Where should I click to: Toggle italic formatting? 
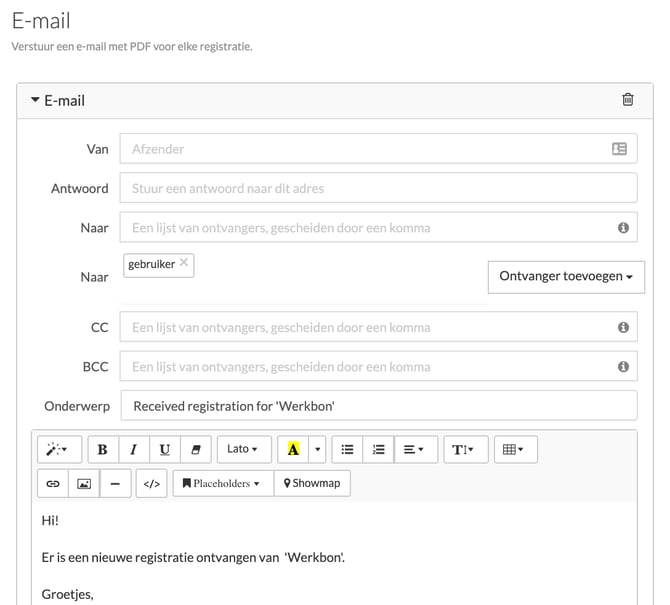pyautogui.click(x=134, y=449)
